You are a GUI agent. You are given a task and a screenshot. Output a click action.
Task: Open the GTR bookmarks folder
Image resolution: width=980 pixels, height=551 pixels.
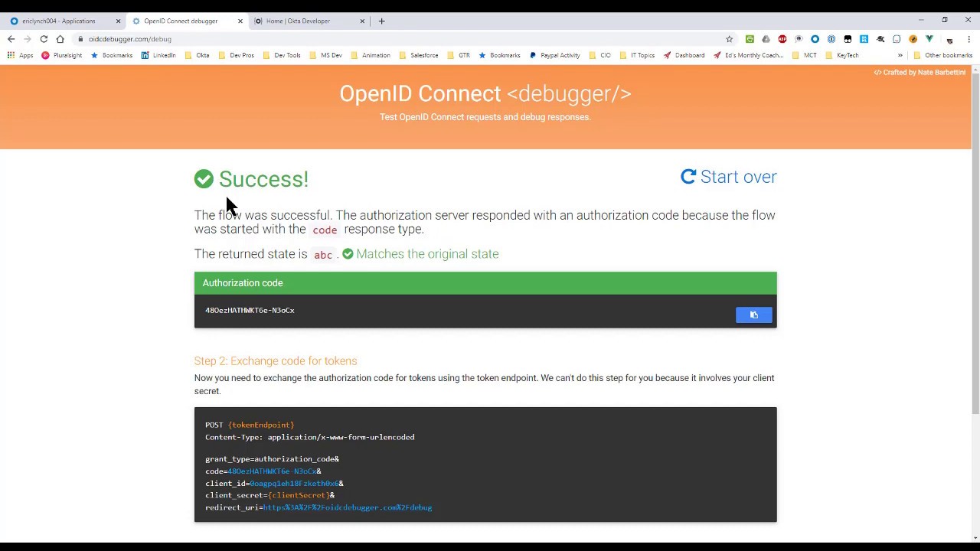coord(458,55)
